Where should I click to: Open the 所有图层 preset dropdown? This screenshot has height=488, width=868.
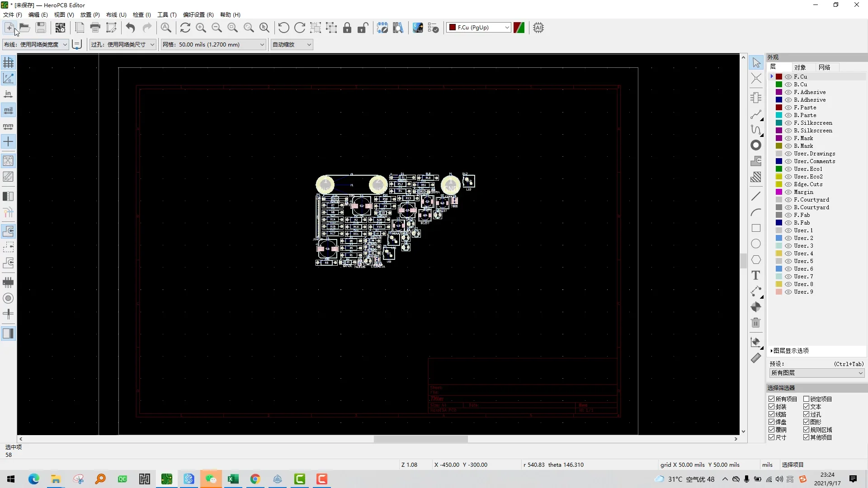(x=816, y=373)
